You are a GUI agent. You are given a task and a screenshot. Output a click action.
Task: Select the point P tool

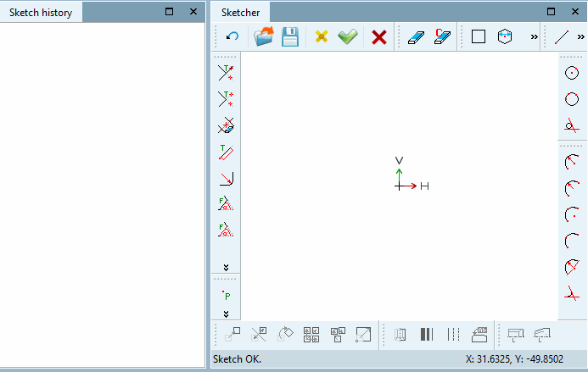(226, 295)
